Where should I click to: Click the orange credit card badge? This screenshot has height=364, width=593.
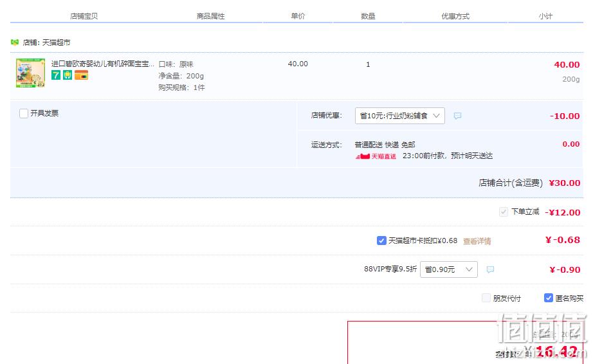81,75
